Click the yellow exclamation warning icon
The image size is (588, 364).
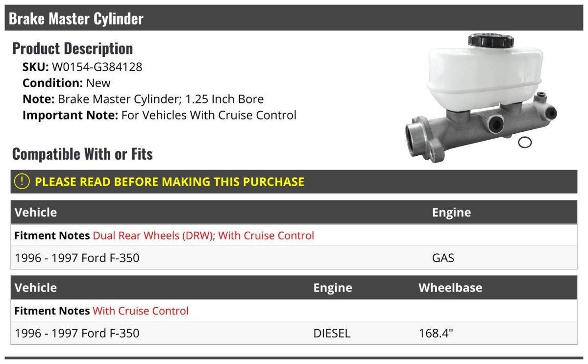pos(22,181)
